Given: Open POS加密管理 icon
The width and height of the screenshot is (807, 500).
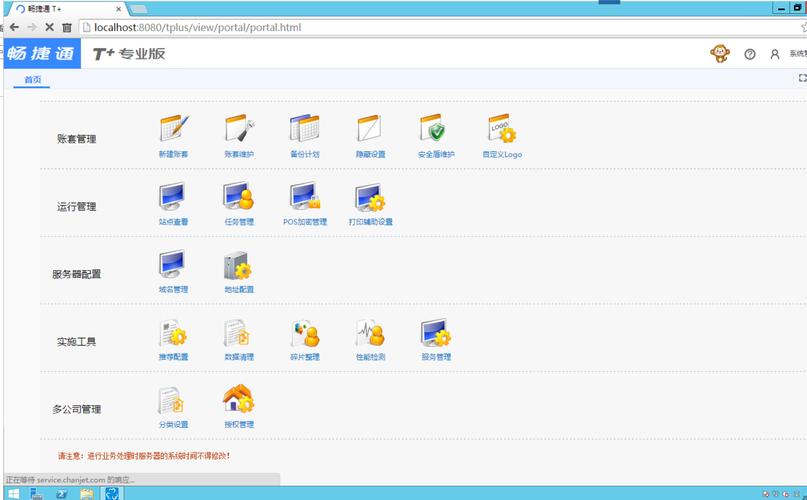Looking at the screenshot, I should point(304,197).
